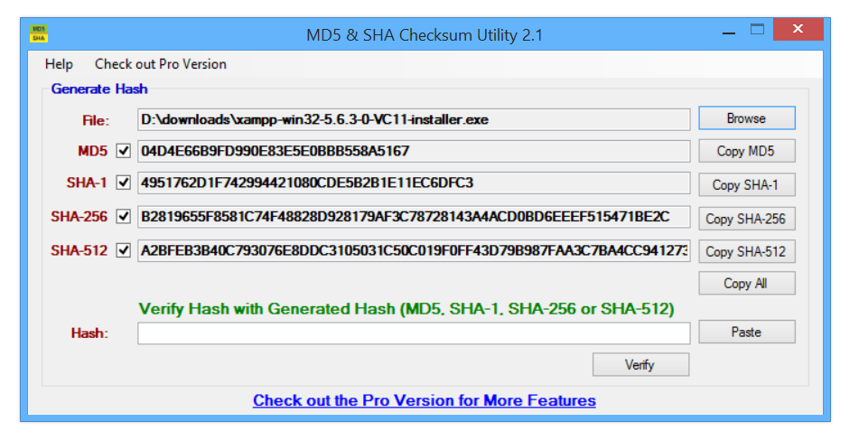The width and height of the screenshot is (868, 441).
Task: Disable the SHA-256 checkbox
Action: point(124,217)
